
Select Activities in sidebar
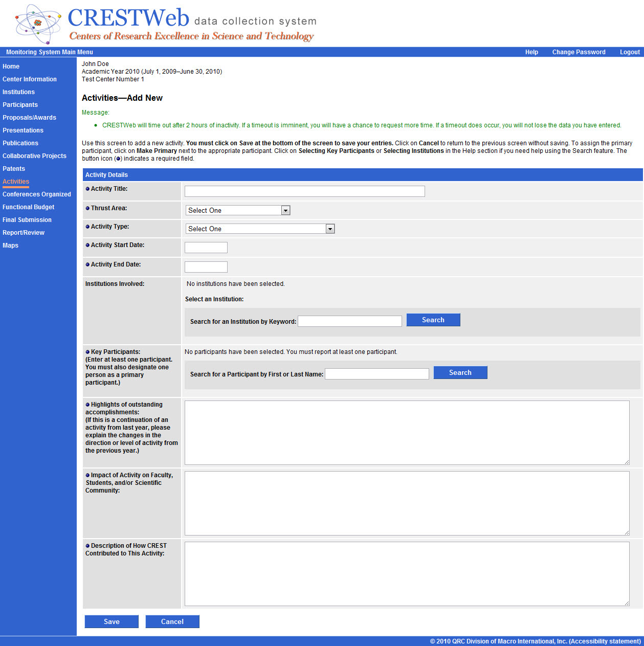(x=16, y=182)
